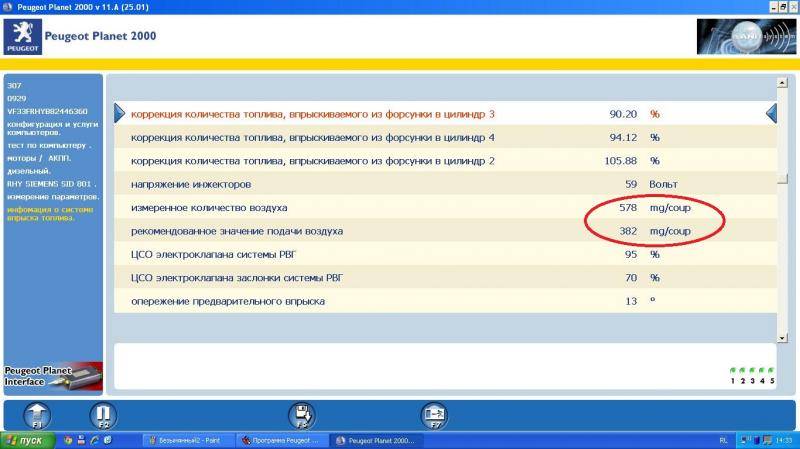
Task: Click the left blue arrow on selected row
Action: (x=119, y=113)
